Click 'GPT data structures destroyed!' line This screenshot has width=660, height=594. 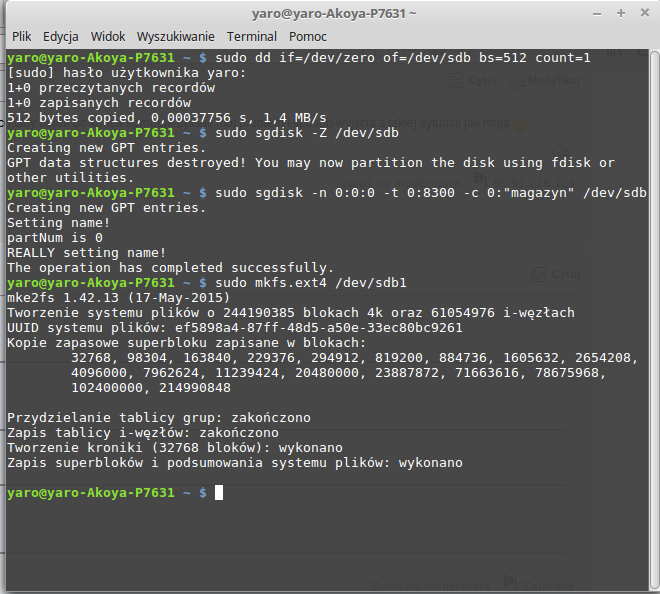[x=311, y=162]
